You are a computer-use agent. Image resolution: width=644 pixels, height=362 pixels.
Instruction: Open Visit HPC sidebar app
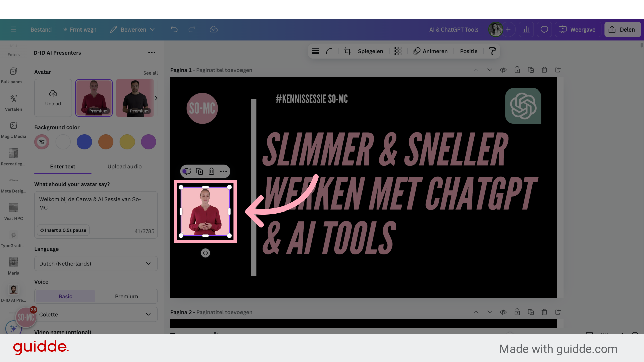tap(13, 212)
